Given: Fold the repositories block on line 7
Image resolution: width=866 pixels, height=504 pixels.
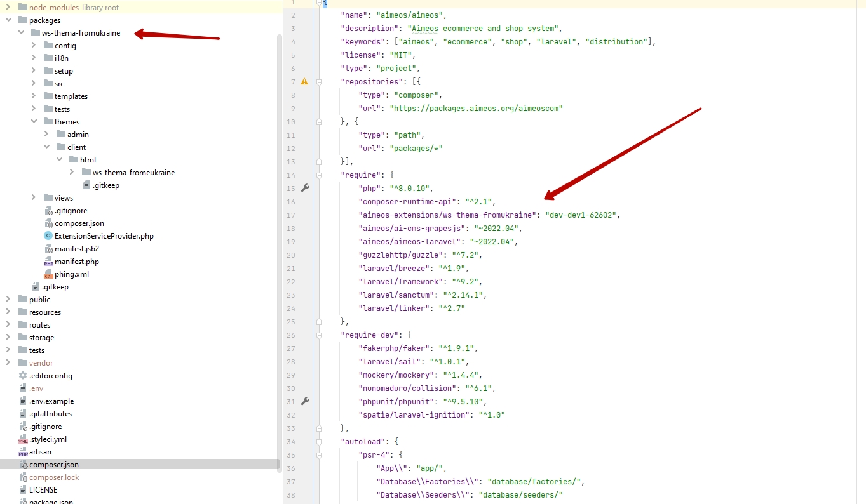Looking at the screenshot, I should point(320,82).
